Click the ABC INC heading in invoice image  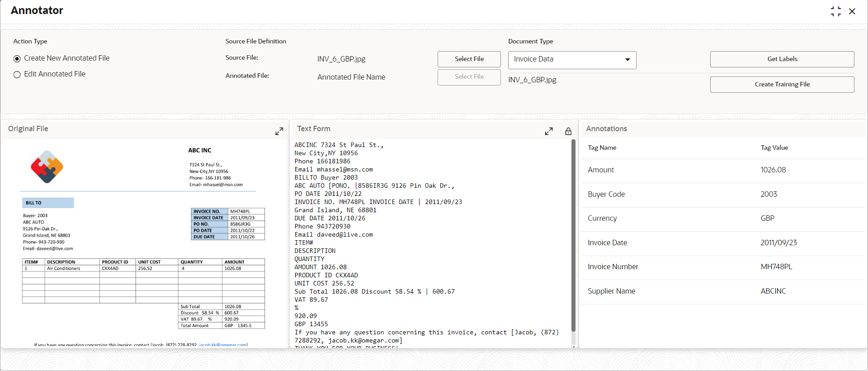(x=200, y=151)
